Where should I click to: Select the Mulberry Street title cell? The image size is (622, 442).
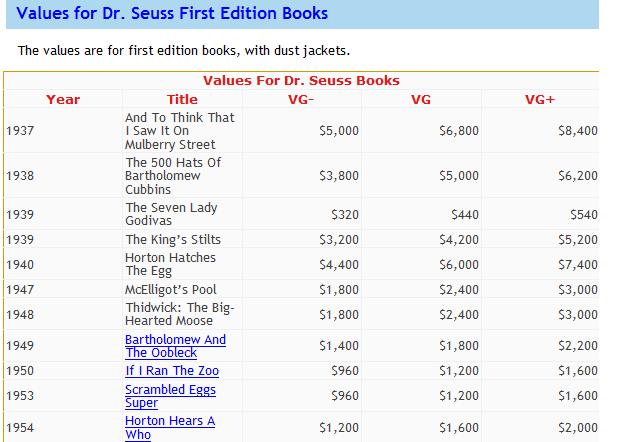pyautogui.click(x=182, y=131)
